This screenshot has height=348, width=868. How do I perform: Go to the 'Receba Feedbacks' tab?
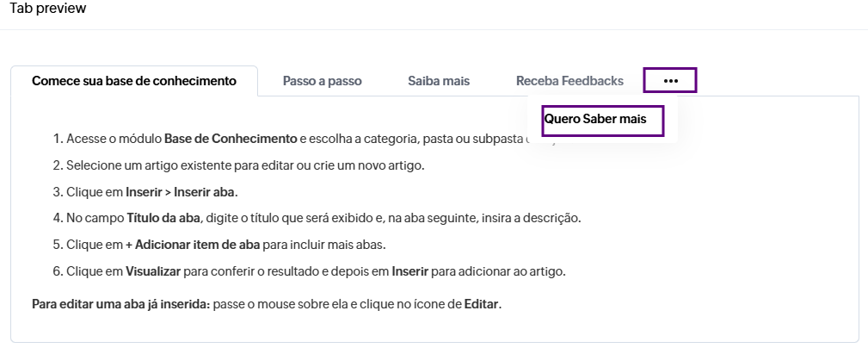coord(569,81)
